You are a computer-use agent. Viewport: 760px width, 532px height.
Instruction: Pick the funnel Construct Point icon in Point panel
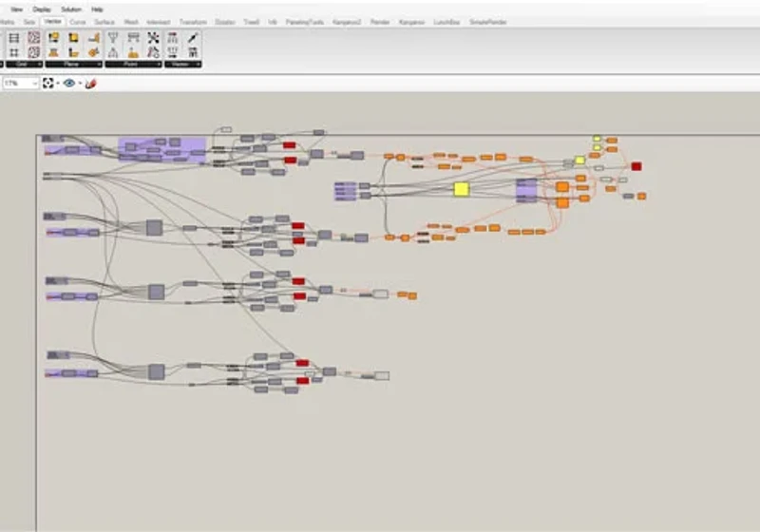[113, 38]
